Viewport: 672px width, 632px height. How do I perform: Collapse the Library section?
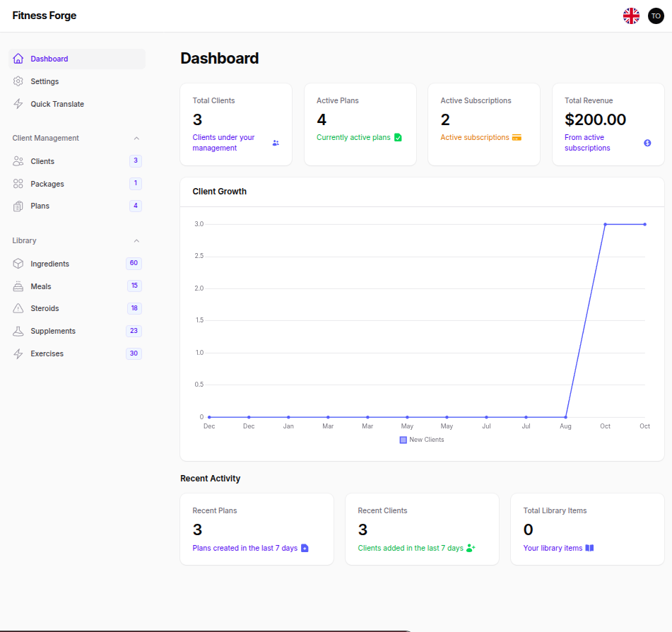(x=136, y=240)
